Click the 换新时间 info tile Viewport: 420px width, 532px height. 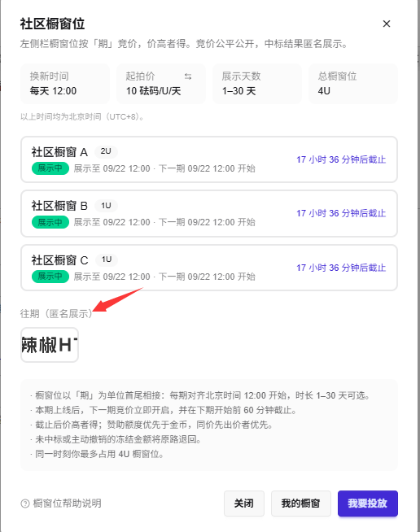click(x=65, y=84)
